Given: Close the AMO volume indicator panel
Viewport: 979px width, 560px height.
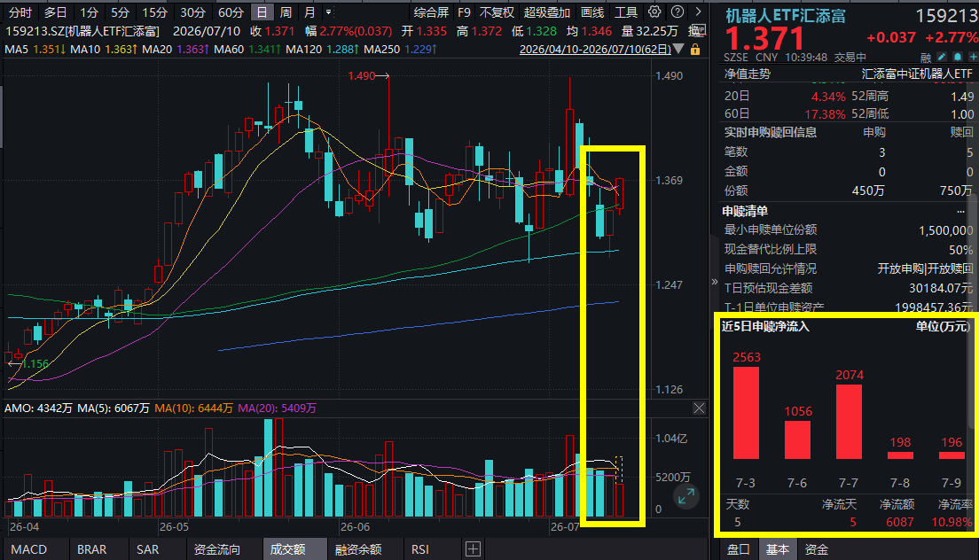Looking at the screenshot, I should (699, 408).
